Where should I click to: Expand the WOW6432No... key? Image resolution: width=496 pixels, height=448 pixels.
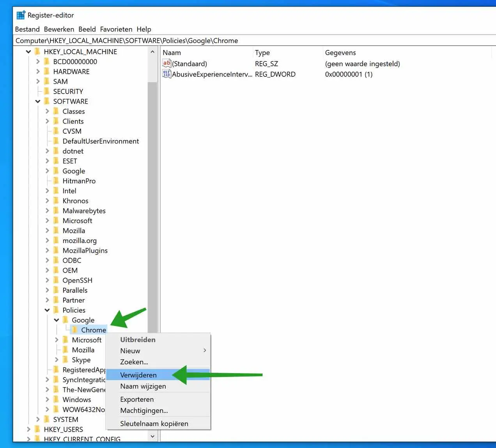[x=47, y=409]
